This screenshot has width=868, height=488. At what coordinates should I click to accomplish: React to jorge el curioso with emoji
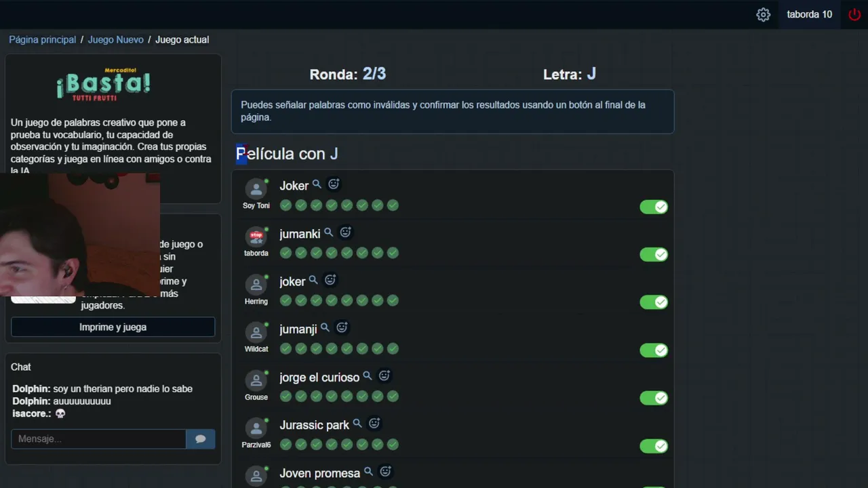click(x=384, y=376)
